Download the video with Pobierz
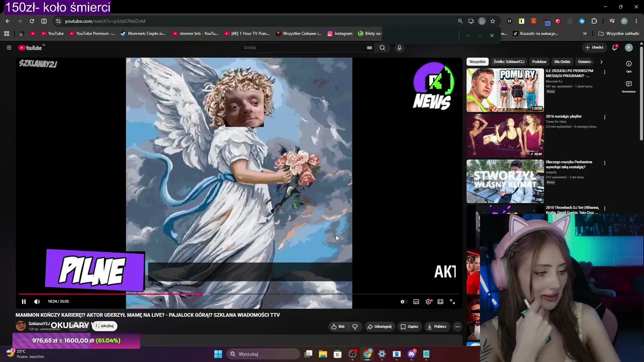Screen dimensions: 644x362 pos(436,327)
